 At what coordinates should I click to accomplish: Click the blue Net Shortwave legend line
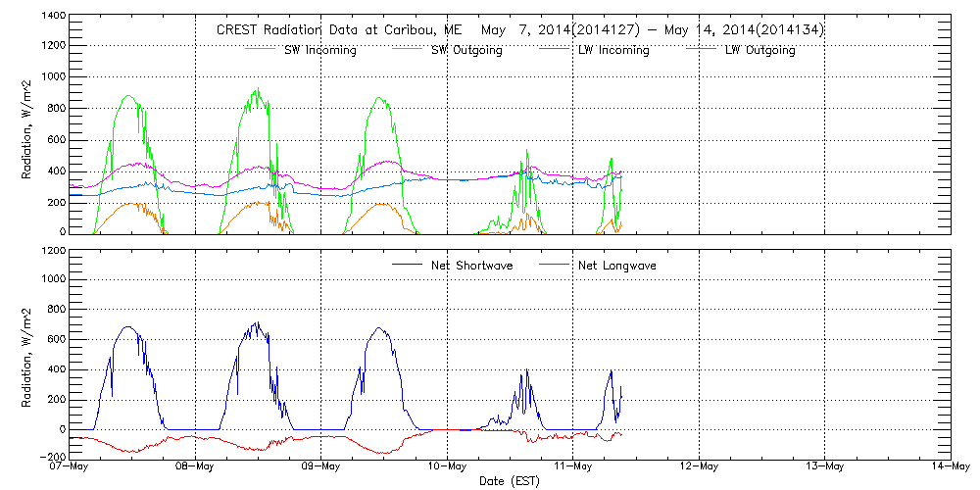[406, 265]
